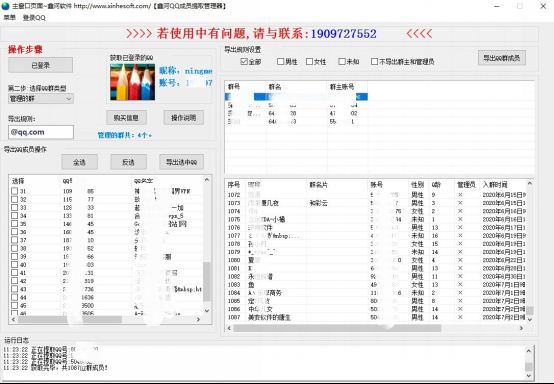Click right arrow of QQ list horizontal scrollbar
The height and width of the screenshot is (384, 554).
coord(199,319)
